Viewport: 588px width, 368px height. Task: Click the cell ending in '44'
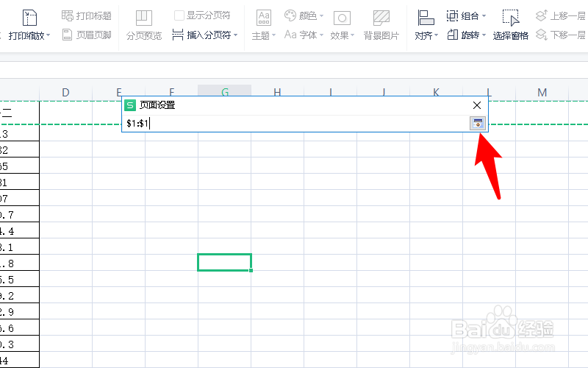[x=20, y=360]
